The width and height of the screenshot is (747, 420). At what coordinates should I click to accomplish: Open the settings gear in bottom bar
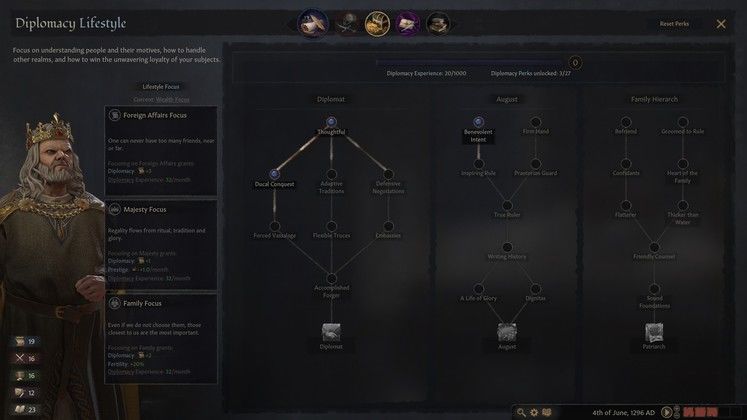[x=534, y=412]
